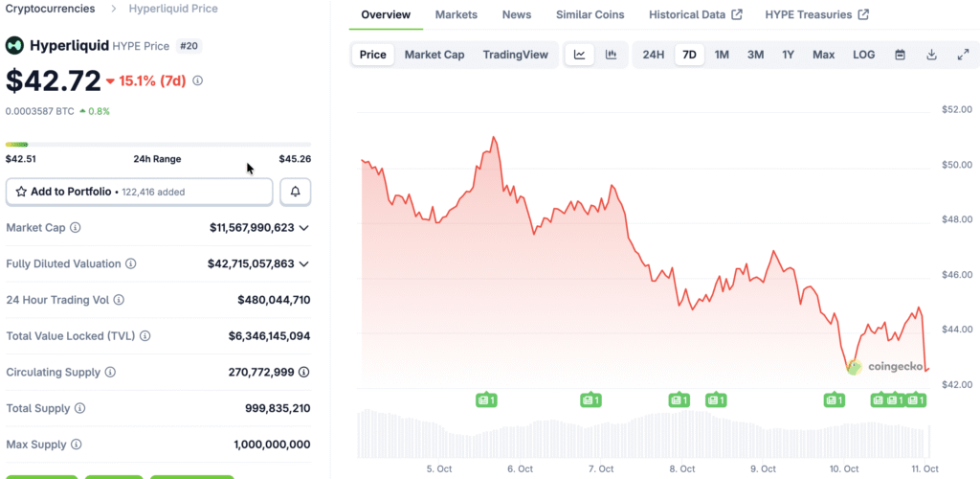Toggle the LOG scale option
The height and width of the screenshot is (479, 980).
tap(863, 55)
